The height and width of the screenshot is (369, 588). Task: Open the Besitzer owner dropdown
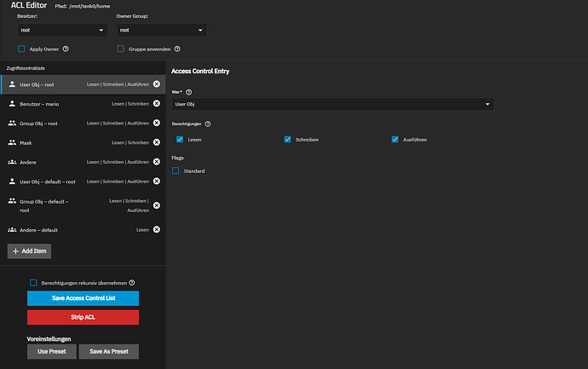pos(61,30)
